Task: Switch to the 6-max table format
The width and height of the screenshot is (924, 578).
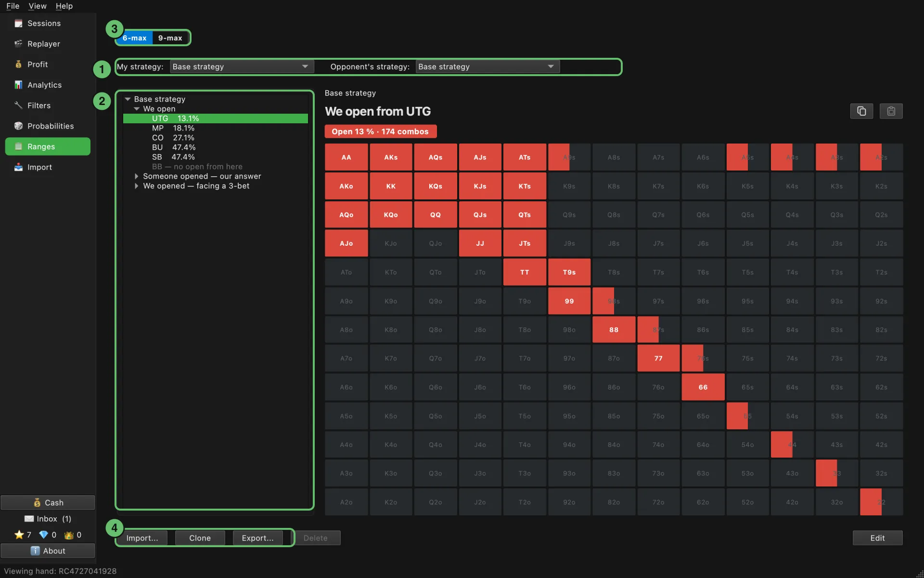Action: (134, 38)
